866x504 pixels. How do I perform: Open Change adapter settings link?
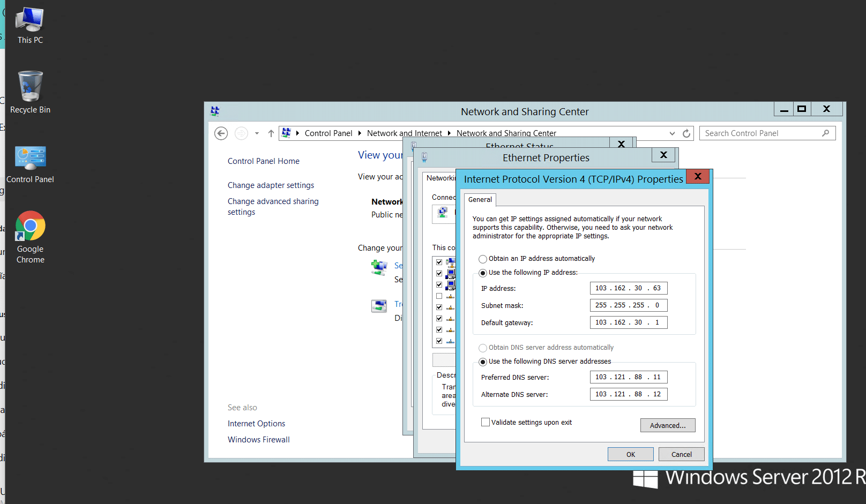coord(271,185)
